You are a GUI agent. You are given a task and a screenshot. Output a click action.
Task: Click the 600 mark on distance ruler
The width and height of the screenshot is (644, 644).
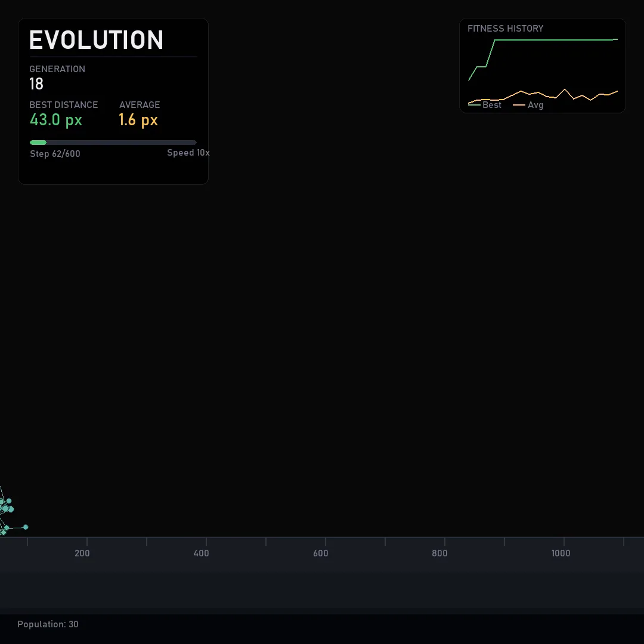pyautogui.click(x=321, y=553)
